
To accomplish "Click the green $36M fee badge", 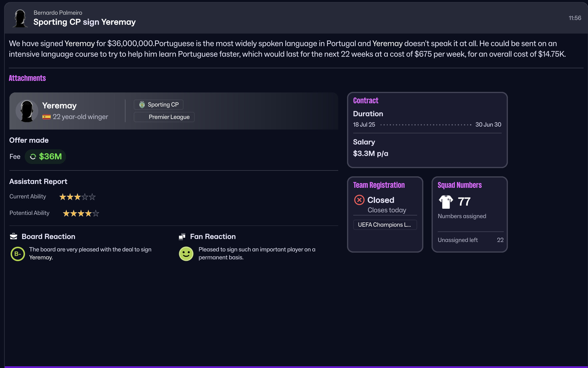I will (x=46, y=156).
